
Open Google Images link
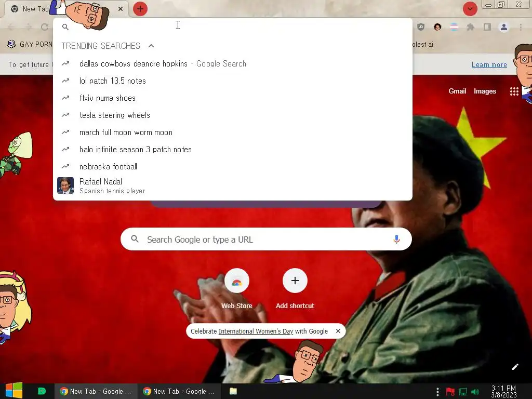click(485, 91)
